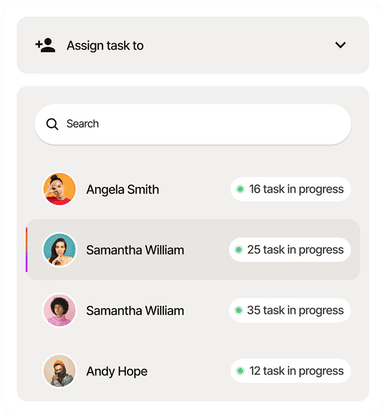Select Angela Smith's orange avatar

[59, 189]
